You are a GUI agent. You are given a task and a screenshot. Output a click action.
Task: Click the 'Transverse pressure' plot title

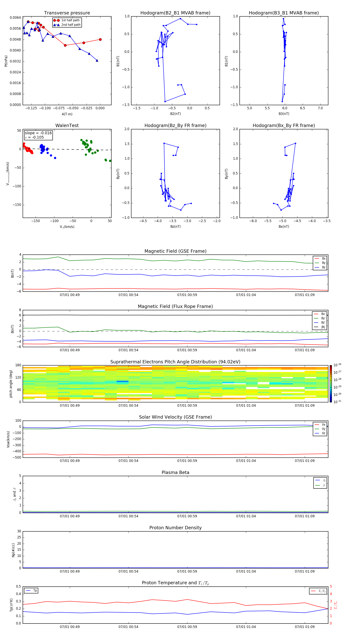[67, 13]
